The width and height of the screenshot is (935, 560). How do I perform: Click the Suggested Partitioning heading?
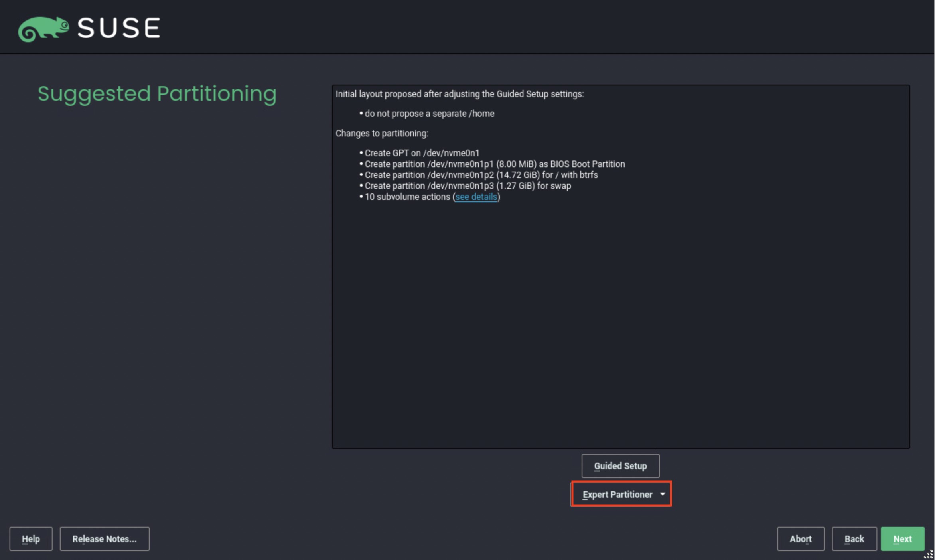point(157,94)
